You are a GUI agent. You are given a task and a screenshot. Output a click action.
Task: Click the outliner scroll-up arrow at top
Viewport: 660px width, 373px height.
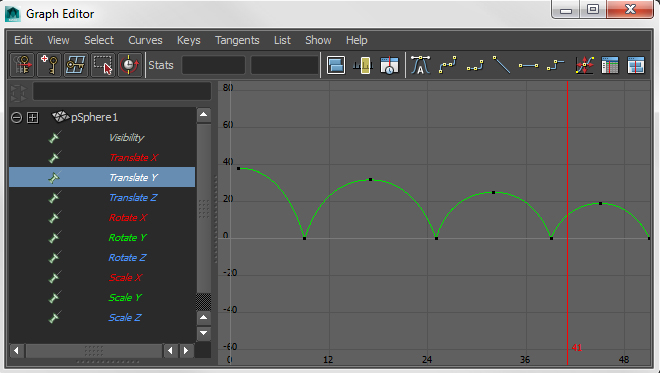click(204, 115)
